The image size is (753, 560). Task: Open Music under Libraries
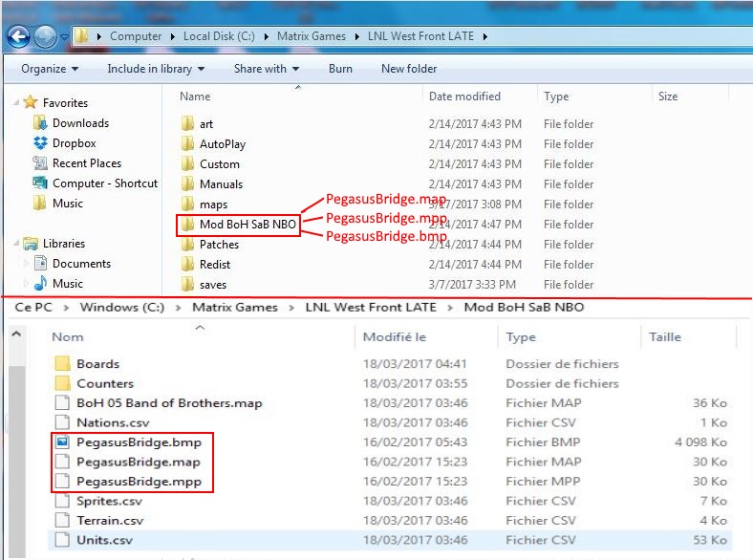(68, 284)
